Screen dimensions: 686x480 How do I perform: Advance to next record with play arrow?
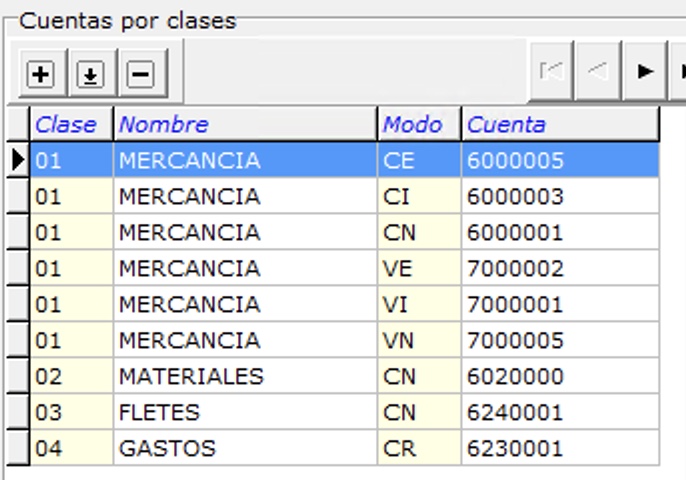tap(646, 71)
